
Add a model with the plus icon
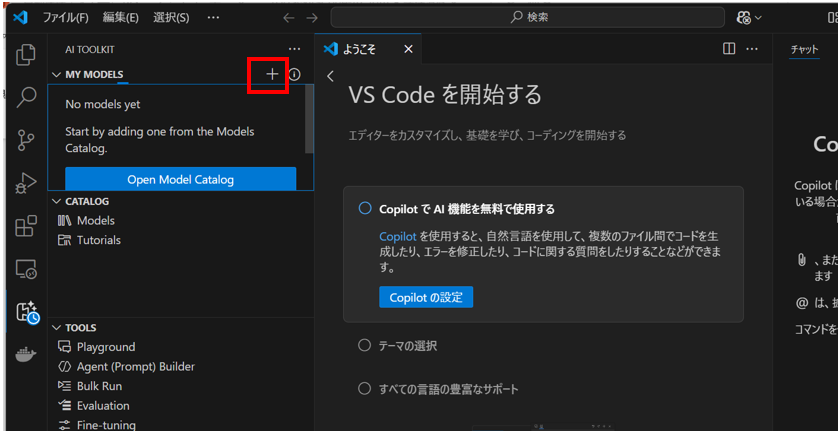tap(272, 74)
